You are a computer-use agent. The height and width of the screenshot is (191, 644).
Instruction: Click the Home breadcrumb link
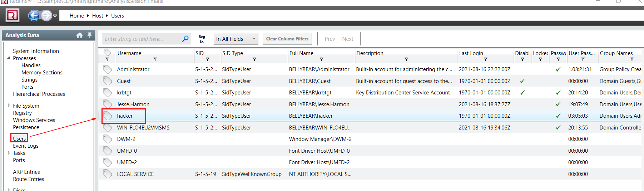[x=76, y=16]
